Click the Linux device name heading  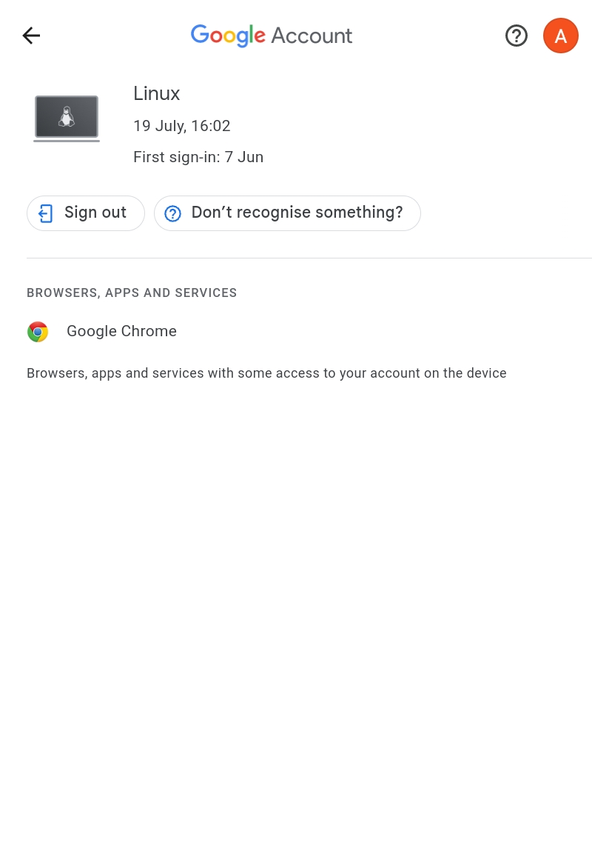(157, 93)
